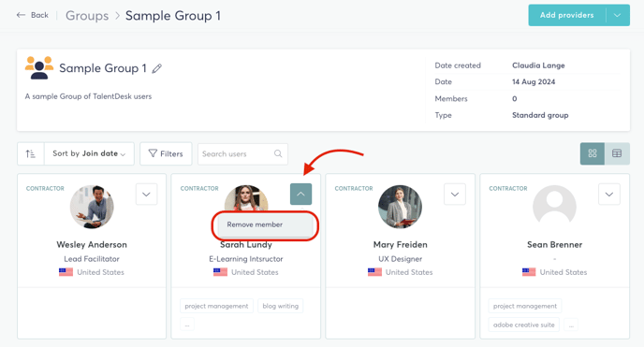Open the Filters panel

166,153
